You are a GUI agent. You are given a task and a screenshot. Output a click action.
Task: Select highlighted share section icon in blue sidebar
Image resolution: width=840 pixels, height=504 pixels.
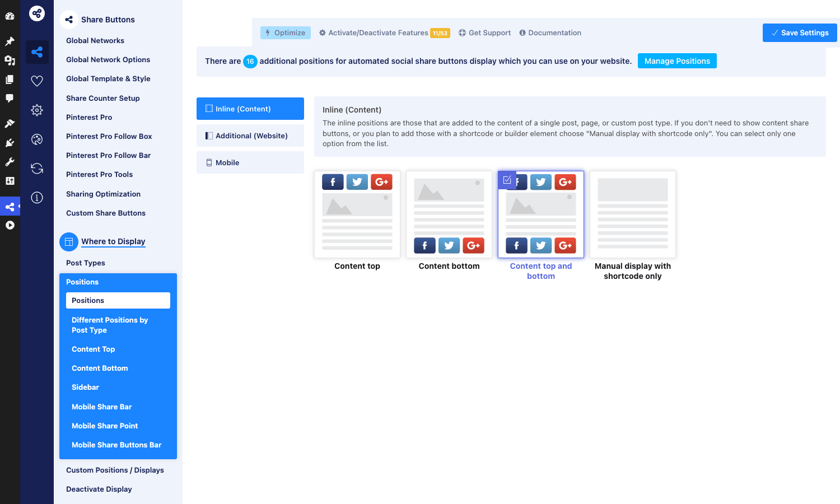click(37, 52)
